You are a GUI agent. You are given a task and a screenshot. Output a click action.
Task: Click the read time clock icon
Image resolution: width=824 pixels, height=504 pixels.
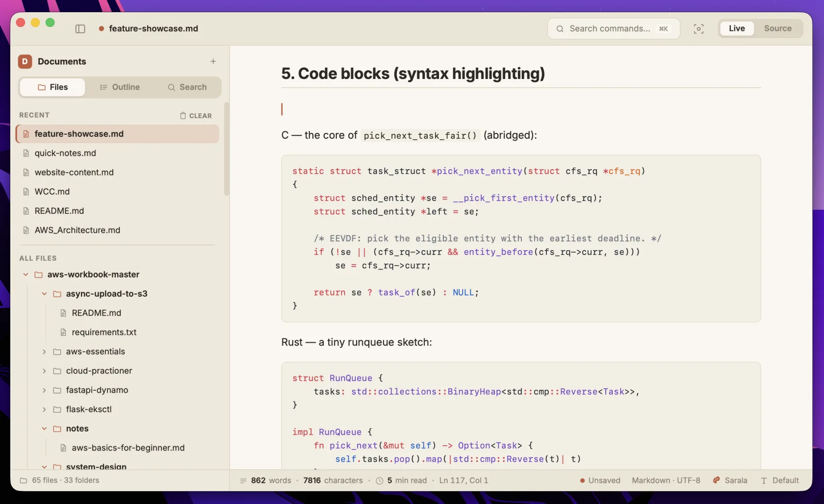pyautogui.click(x=379, y=481)
